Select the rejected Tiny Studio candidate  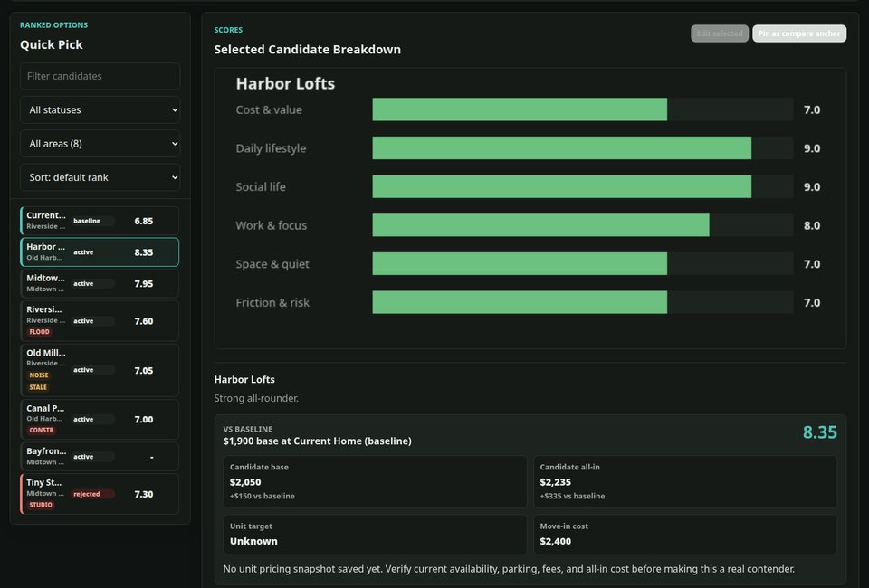(100, 494)
